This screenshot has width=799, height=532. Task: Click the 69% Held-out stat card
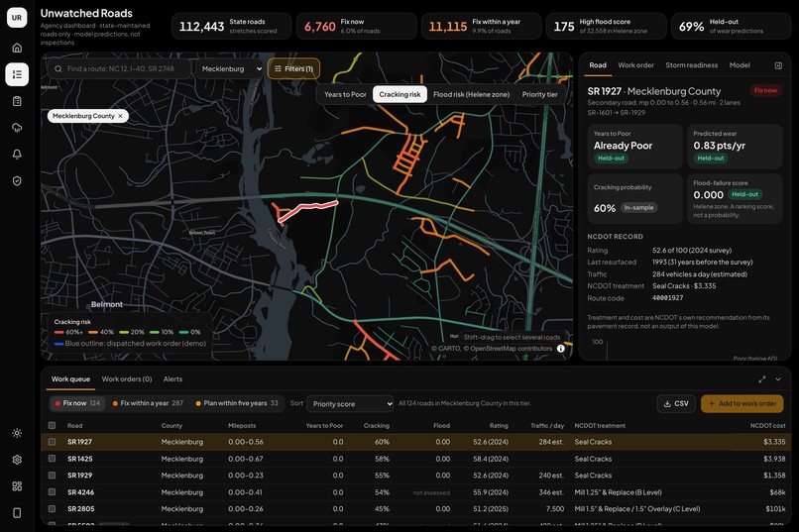[731, 26]
